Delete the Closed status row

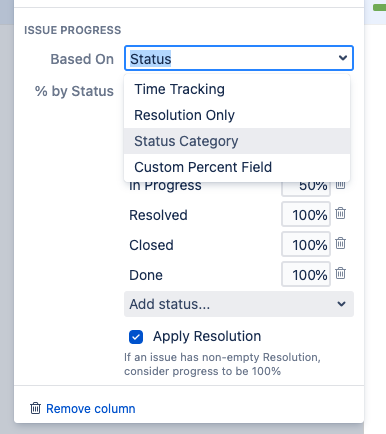(x=340, y=243)
